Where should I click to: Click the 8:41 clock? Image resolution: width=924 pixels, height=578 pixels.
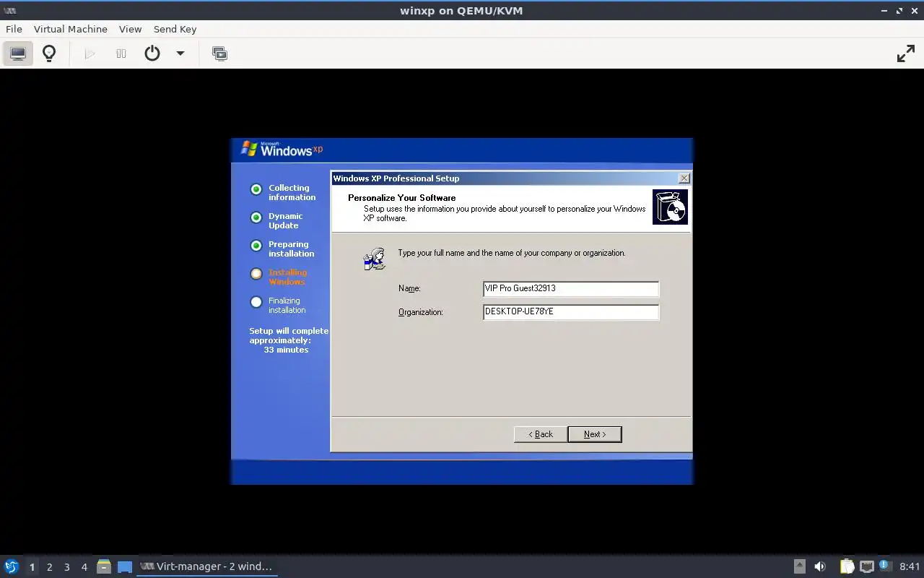[x=910, y=566]
